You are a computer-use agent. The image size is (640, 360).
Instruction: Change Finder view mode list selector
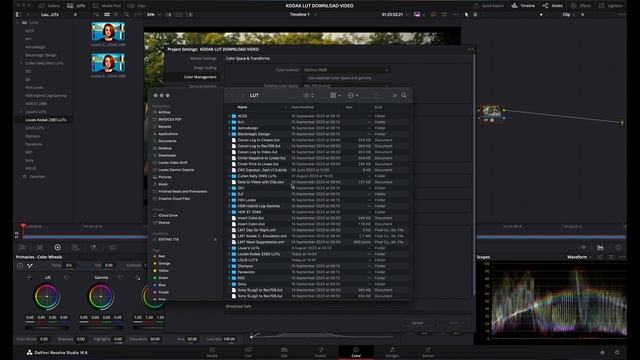[x=309, y=95]
